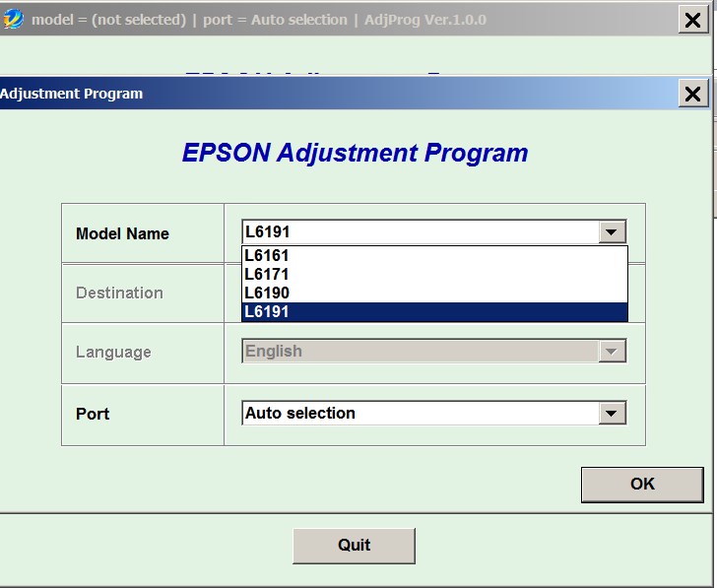Click the AdjProg application icon in title bar
This screenshot has width=717, height=588.
point(13,20)
